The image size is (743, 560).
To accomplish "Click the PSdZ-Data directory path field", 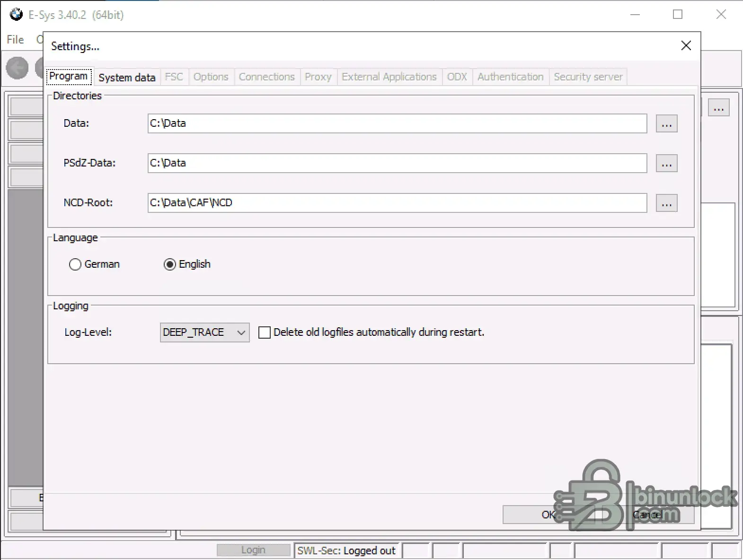I will (397, 163).
